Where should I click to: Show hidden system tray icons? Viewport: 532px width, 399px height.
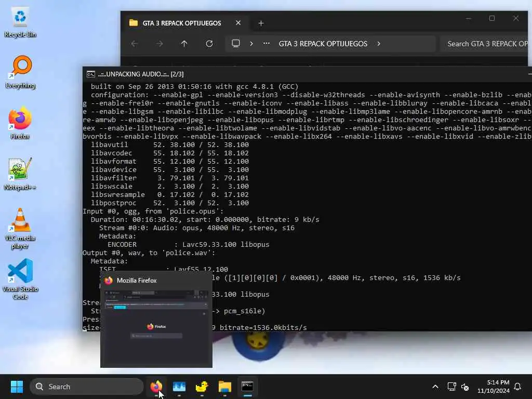coord(435,387)
